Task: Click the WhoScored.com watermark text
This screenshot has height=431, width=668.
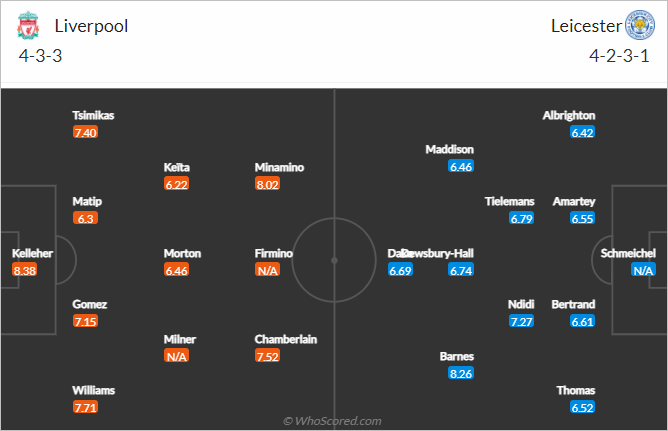Action: tap(333, 421)
